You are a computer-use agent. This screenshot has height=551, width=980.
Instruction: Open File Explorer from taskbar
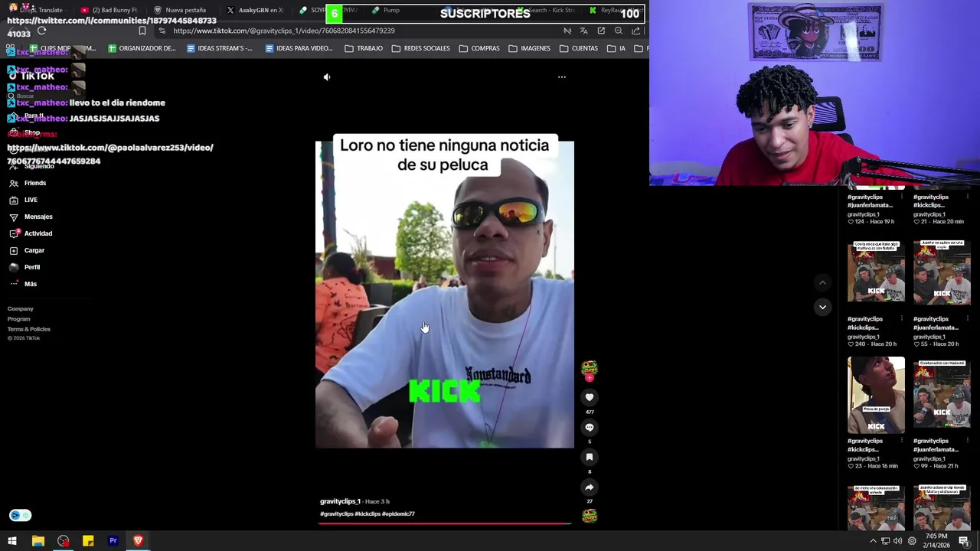pyautogui.click(x=38, y=541)
